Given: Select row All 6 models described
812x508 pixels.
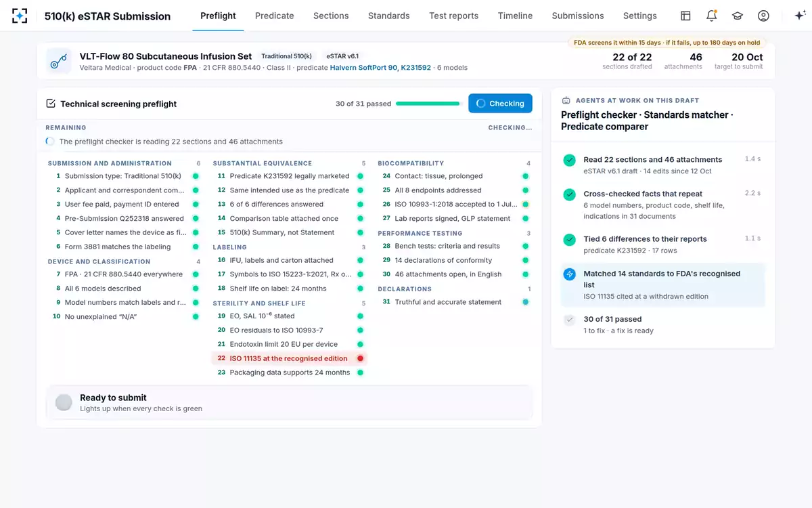Looking at the screenshot, I should 125,289.
